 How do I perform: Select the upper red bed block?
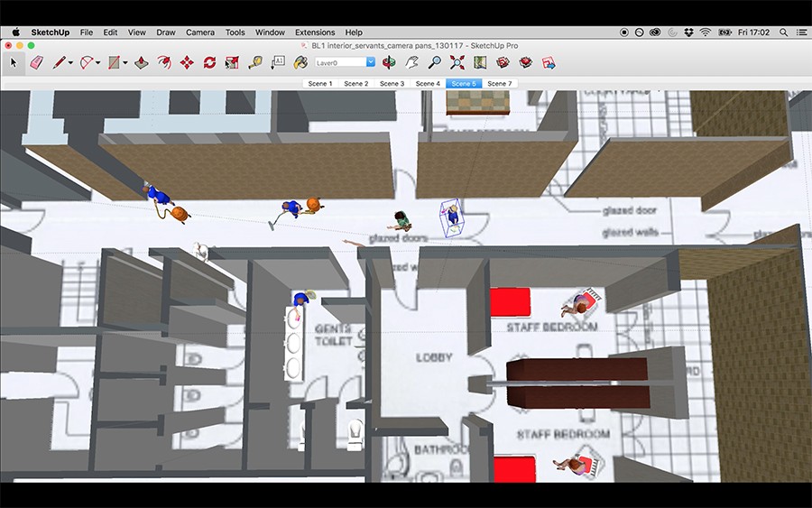click(x=510, y=302)
